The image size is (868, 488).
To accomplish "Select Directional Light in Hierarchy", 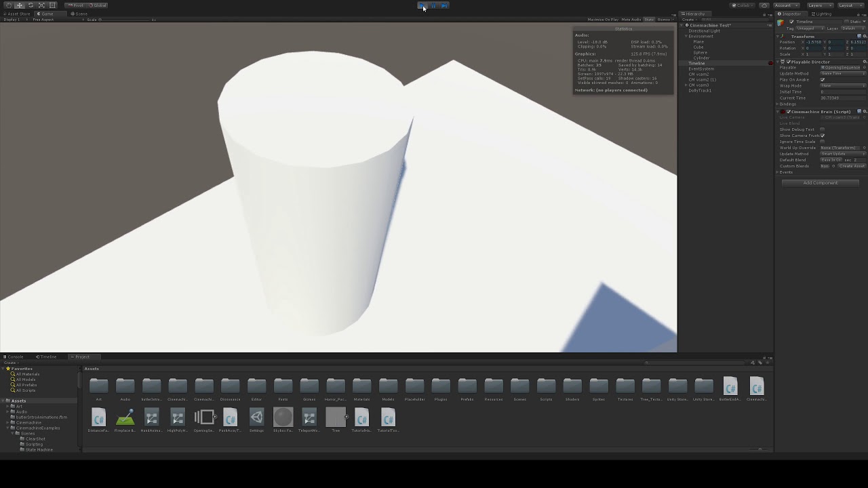I will point(704,31).
